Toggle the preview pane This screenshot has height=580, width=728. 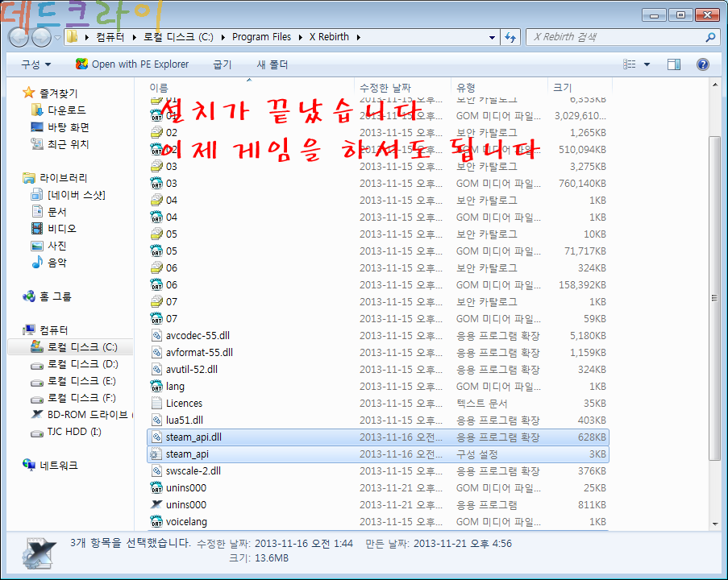pos(674,64)
